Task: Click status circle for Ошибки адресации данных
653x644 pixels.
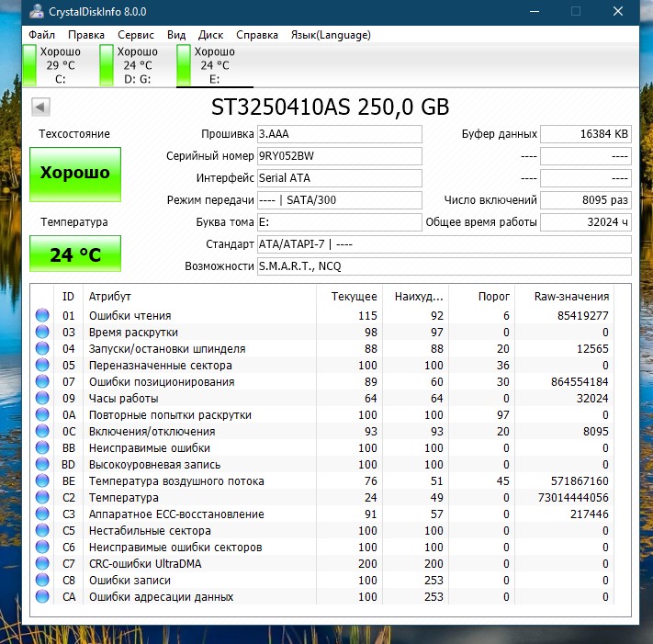Action: coord(42,596)
